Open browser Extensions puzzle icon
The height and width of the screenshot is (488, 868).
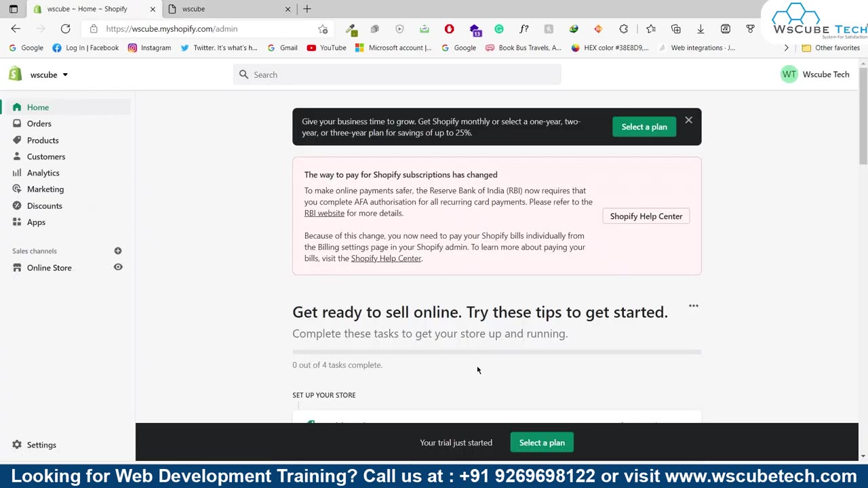(x=623, y=29)
